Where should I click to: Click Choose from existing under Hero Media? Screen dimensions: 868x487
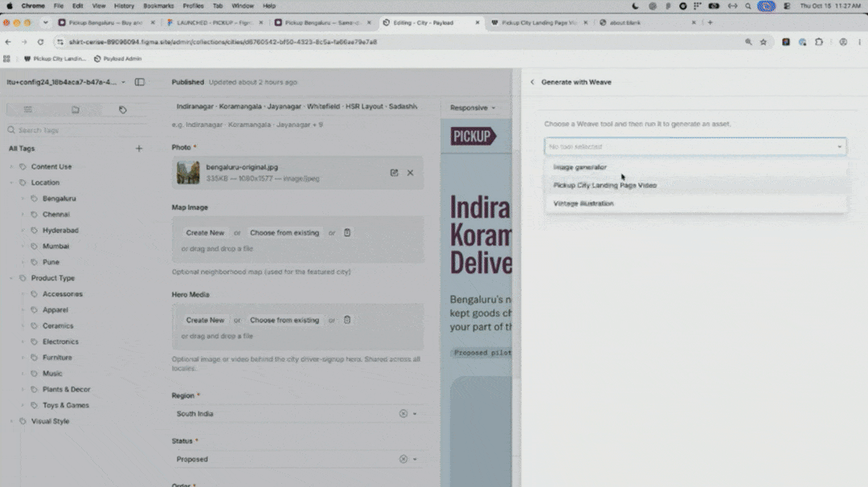[285, 321]
